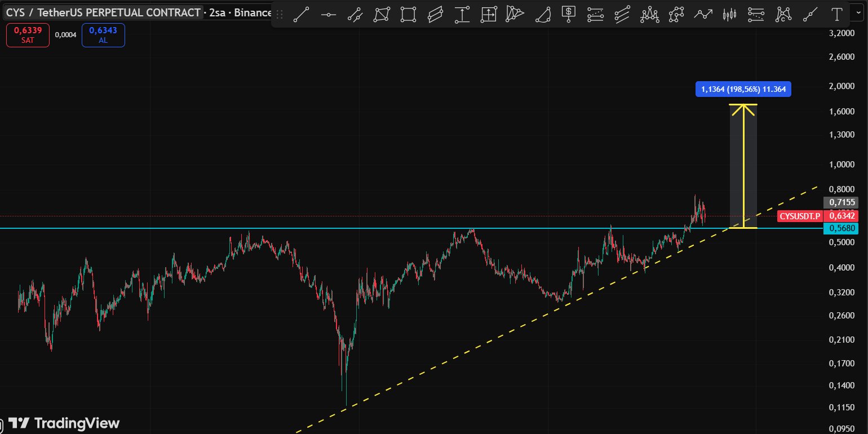Pick the four-point polygon with diagonals tool
This screenshot has height=434, width=868.
(x=382, y=14)
